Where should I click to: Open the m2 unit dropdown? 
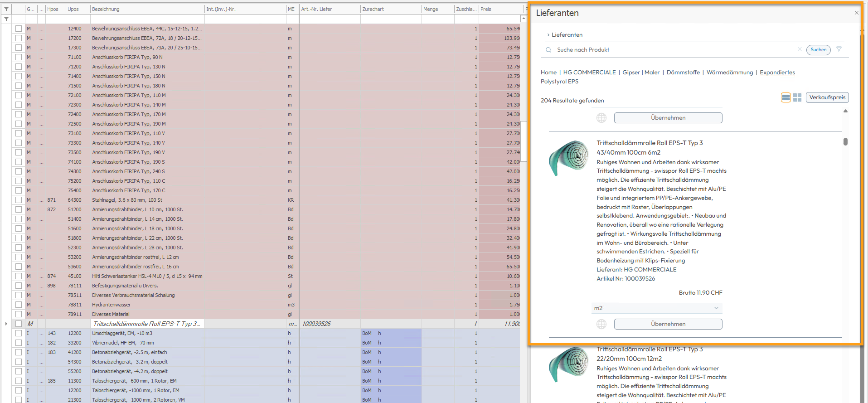(x=657, y=308)
